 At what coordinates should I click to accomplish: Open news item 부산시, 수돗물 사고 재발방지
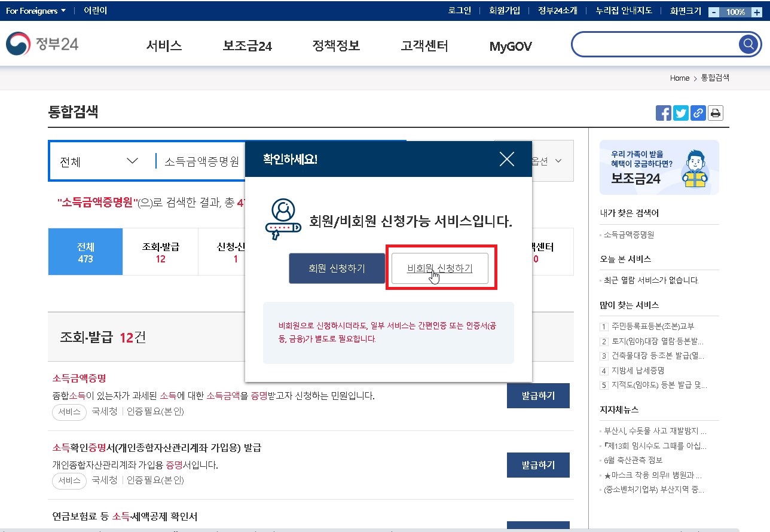[x=655, y=431]
